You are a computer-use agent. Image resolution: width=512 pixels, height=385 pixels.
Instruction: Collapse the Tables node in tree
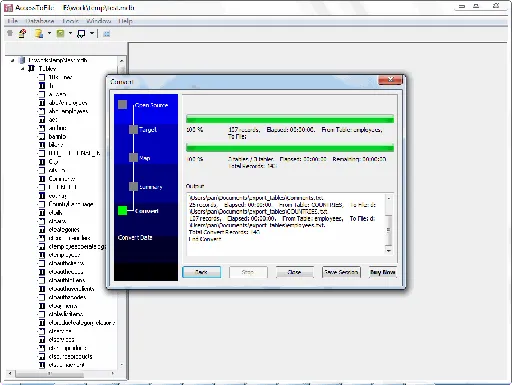22,69
